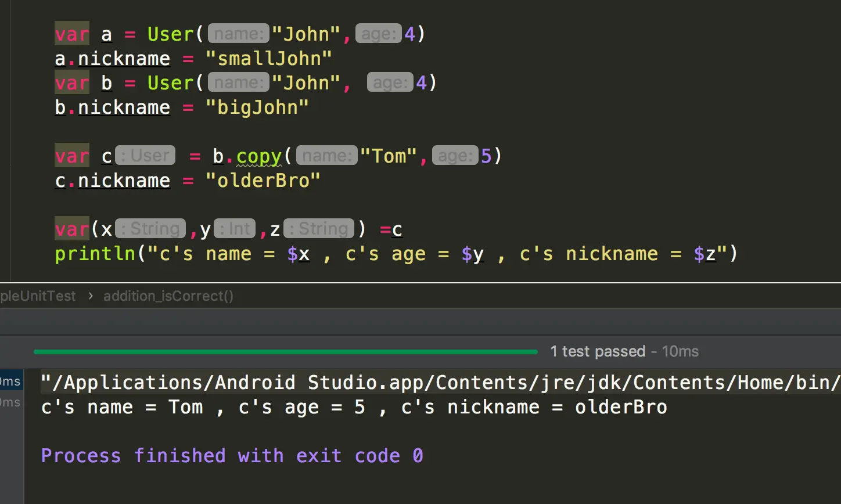Click the green test progress bar
The width and height of the screenshot is (841, 504).
[x=286, y=351]
